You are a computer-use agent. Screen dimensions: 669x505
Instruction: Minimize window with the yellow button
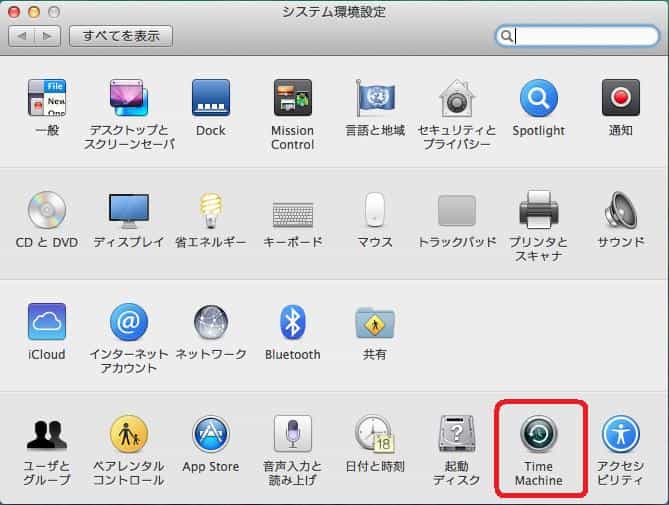[x=34, y=12]
